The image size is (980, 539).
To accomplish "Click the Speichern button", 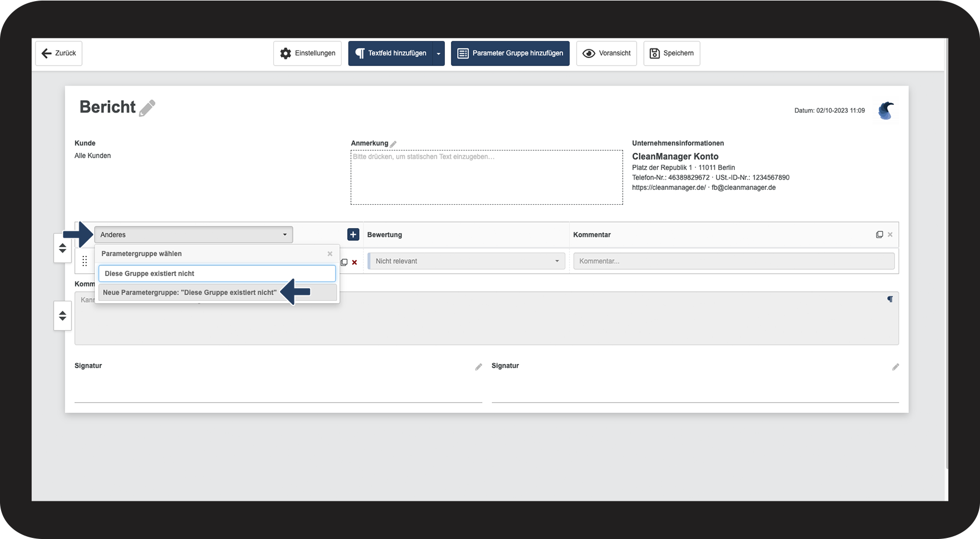I will coord(671,53).
